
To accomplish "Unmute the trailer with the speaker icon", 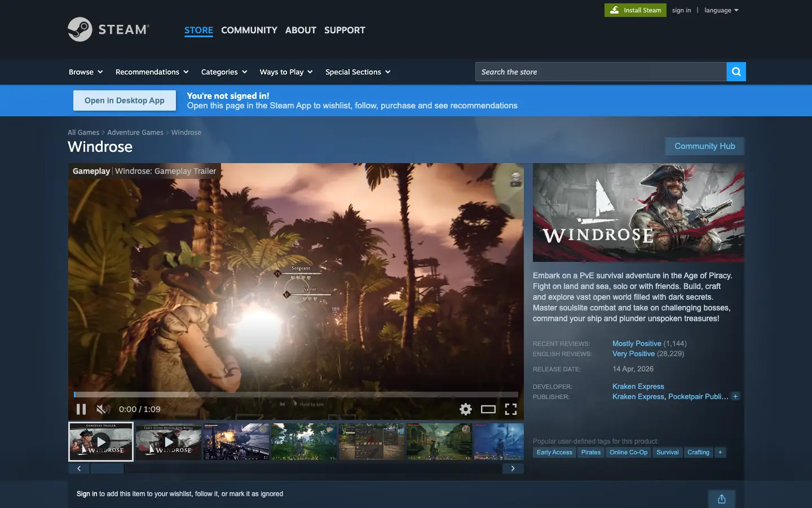I will point(103,409).
